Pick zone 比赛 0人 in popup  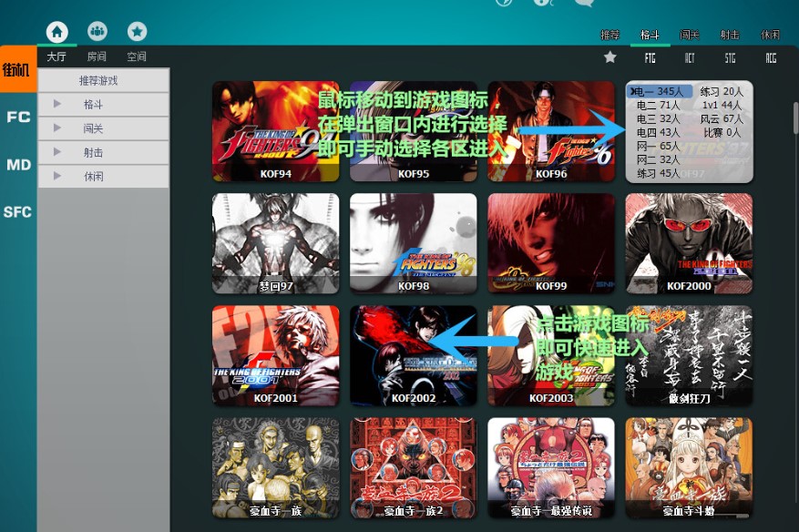click(x=722, y=133)
